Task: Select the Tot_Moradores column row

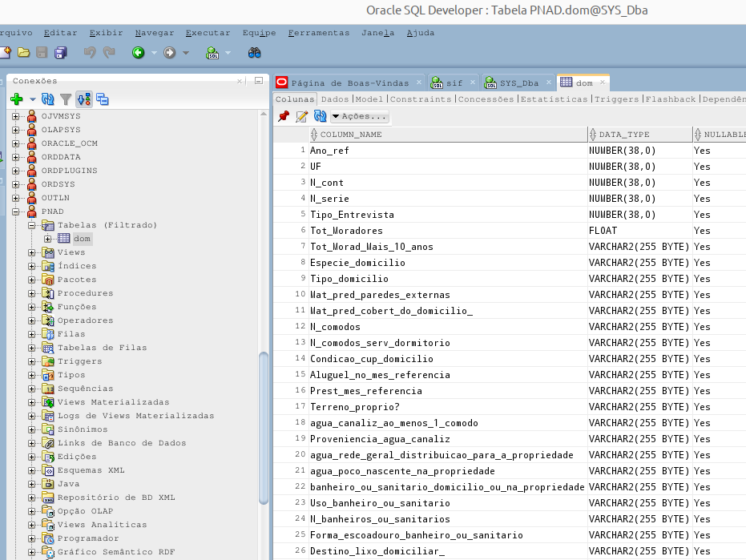Action: pyautogui.click(x=510, y=231)
